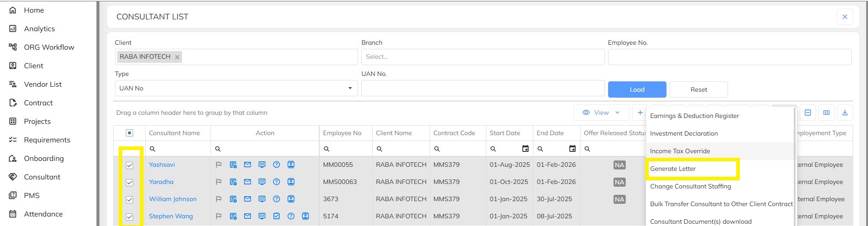
Task: Click the clipboard-check icon in Stephen Wang's row
Action: (x=276, y=217)
